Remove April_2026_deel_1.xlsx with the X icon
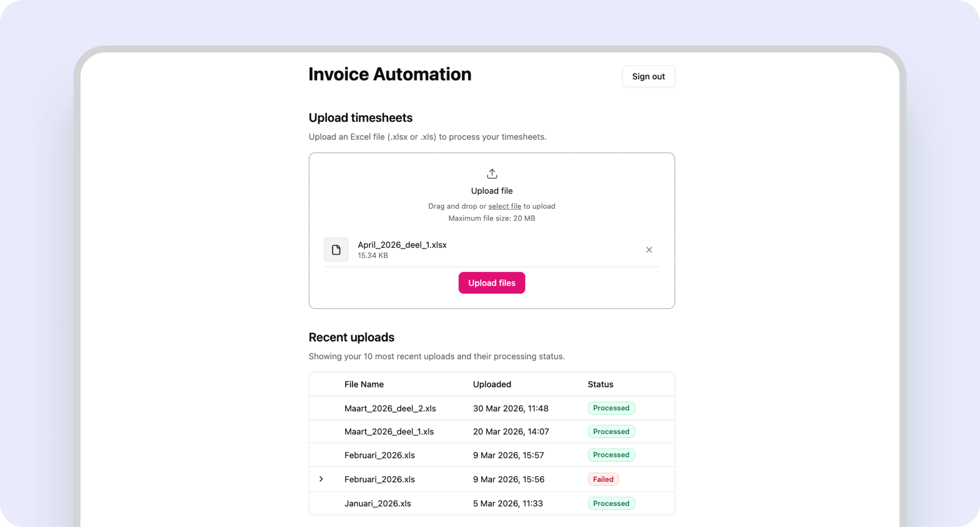This screenshot has width=980, height=527. [x=649, y=250]
